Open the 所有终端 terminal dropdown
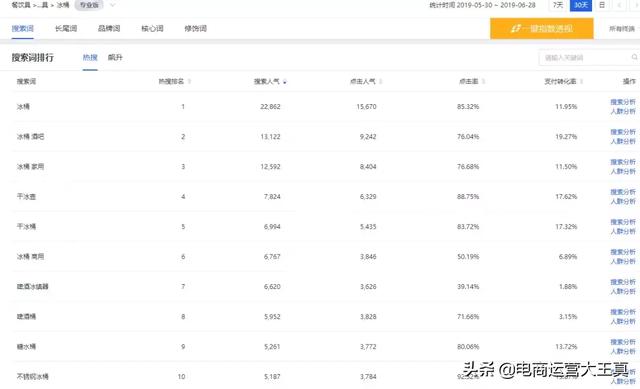 (x=623, y=29)
